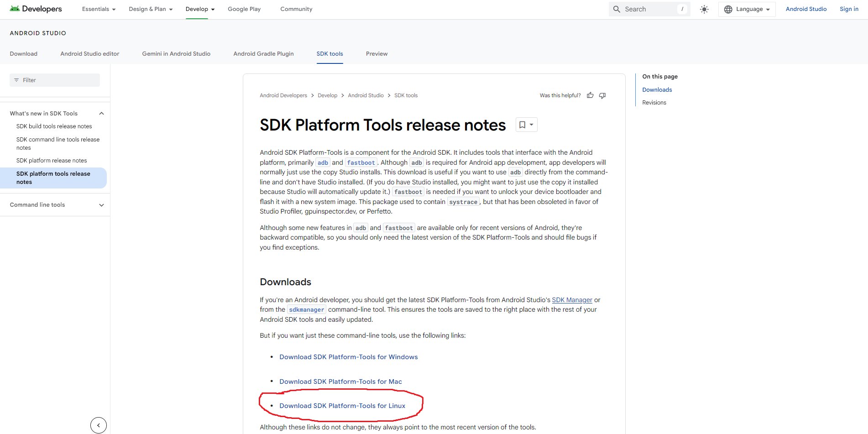Collapse the side navigation arrow button
868x434 pixels.
pos(99,425)
